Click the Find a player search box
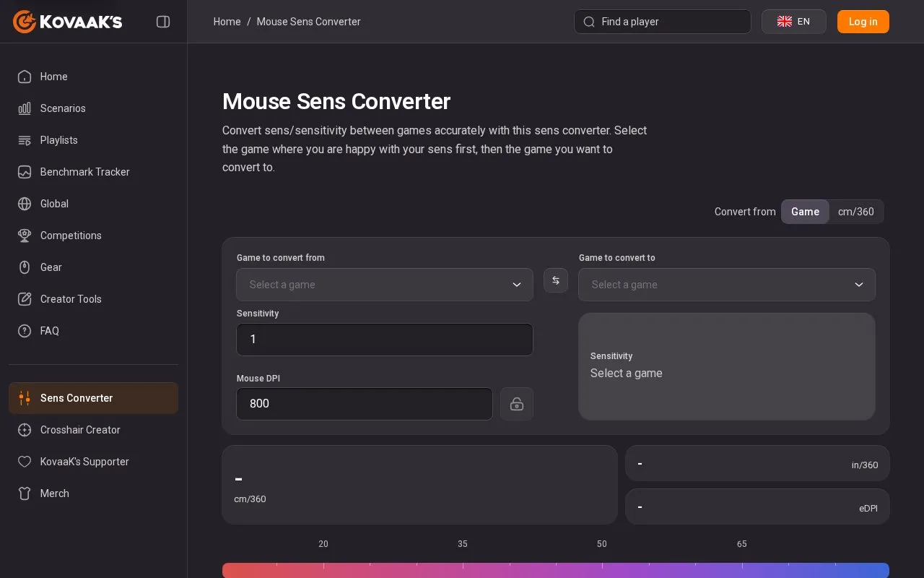Viewport: 924px width, 578px height. (x=663, y=22)
